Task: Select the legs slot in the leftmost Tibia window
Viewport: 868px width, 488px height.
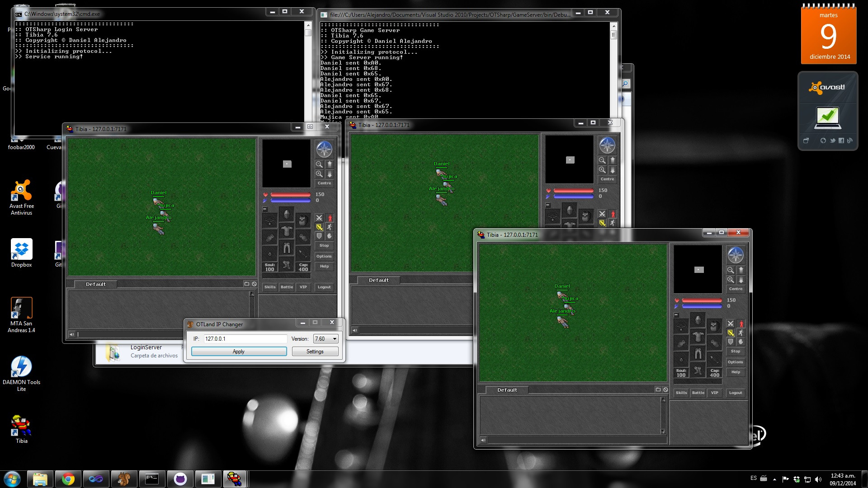Action: (x=287, y=248)
